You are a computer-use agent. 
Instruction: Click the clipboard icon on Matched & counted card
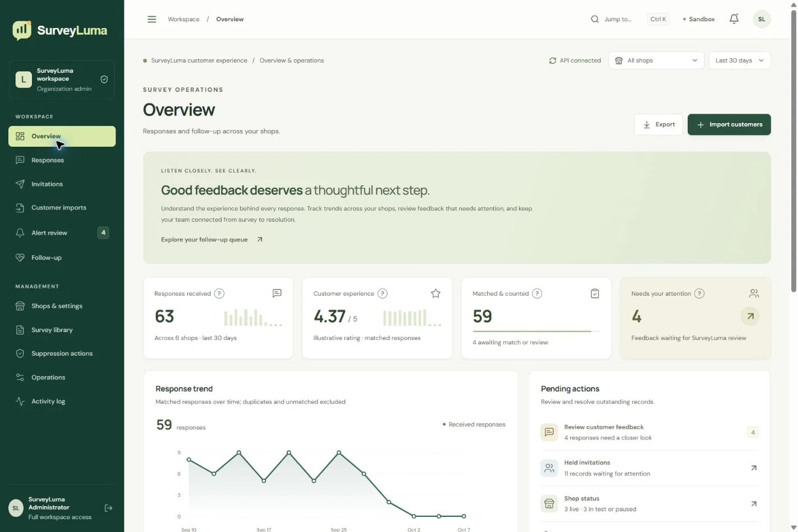coord(595,293)
